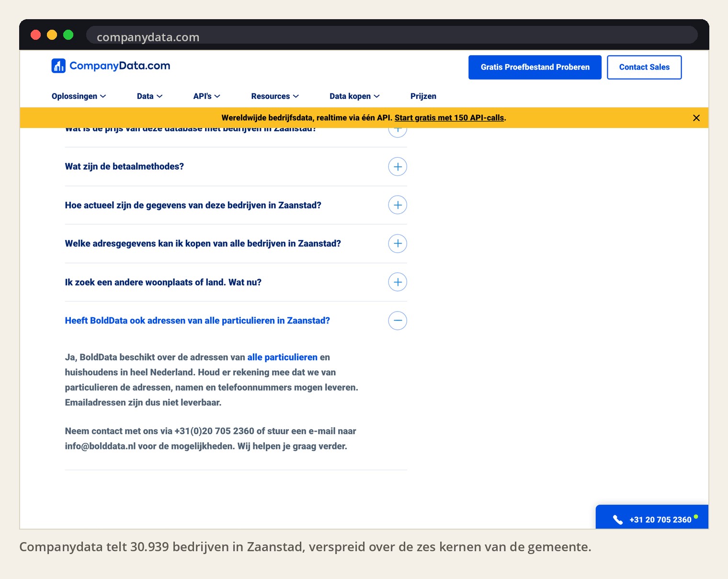This screenshot has width=728, height=579.
Task: Click question 'Welke adresgegevens kan ik kopen'
Action: tap(203, 243)
